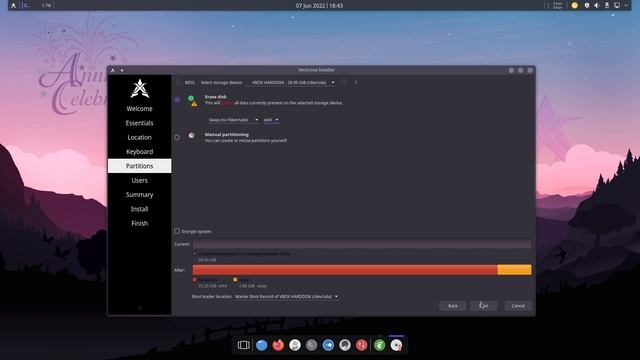The image size is (640, 360).
Task: Open the desktop pager in the dock
Action: [x=244, y=345]
